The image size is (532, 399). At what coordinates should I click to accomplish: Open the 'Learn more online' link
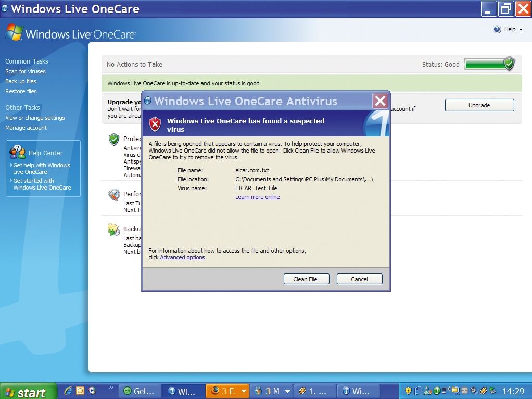pyautogui.click(x=257, y=197)
